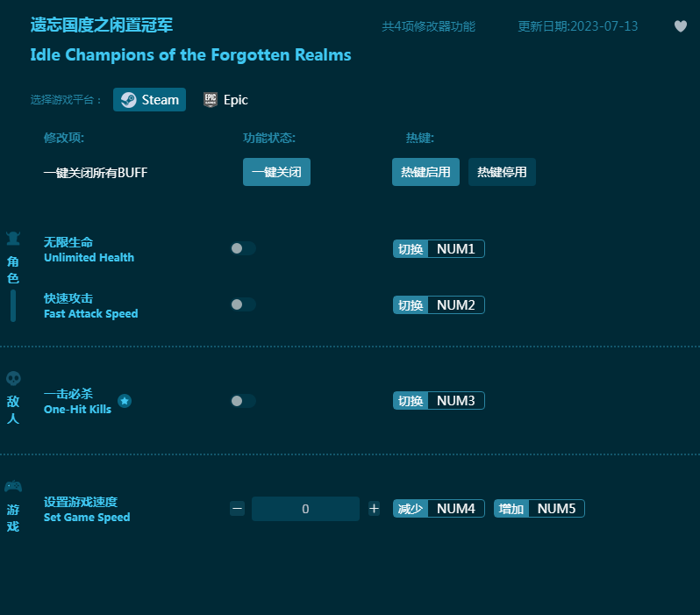The height and width of the screenshot is (615, 700).
Task: Click the 减少 NUM4 hotkey button
Action: (x=439, y=509)
